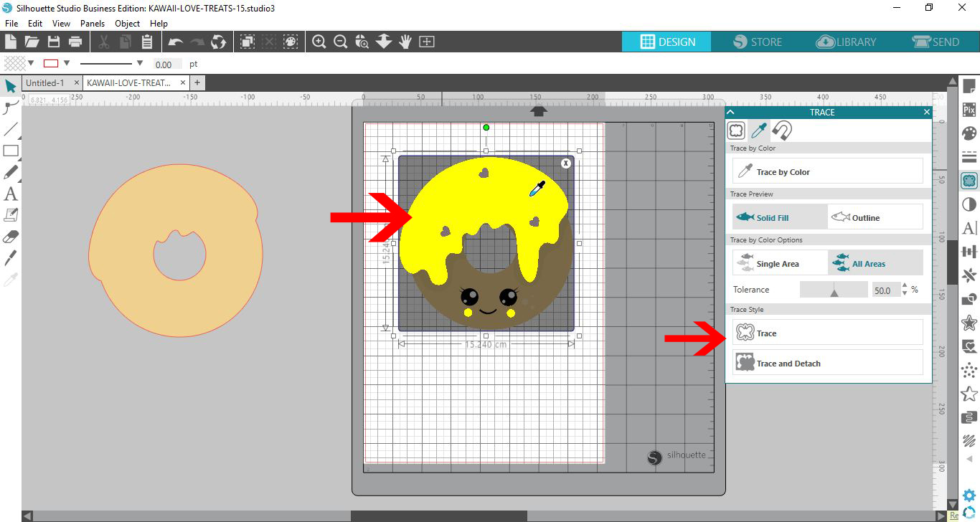980x522 pixels.
Task: Click the line thickness 0.00 field
Action: (168, 64)
